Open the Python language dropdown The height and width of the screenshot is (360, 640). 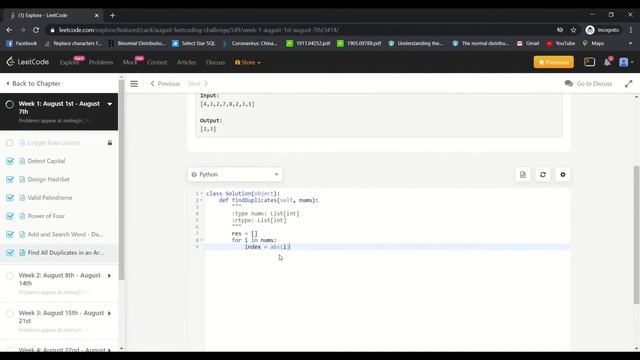point(235,175)
